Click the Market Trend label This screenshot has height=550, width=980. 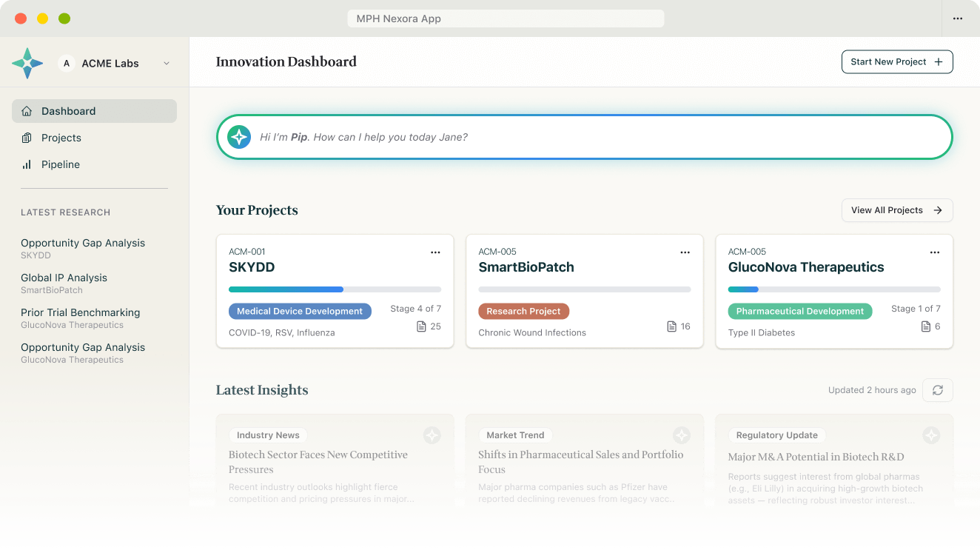coord(515,435)
